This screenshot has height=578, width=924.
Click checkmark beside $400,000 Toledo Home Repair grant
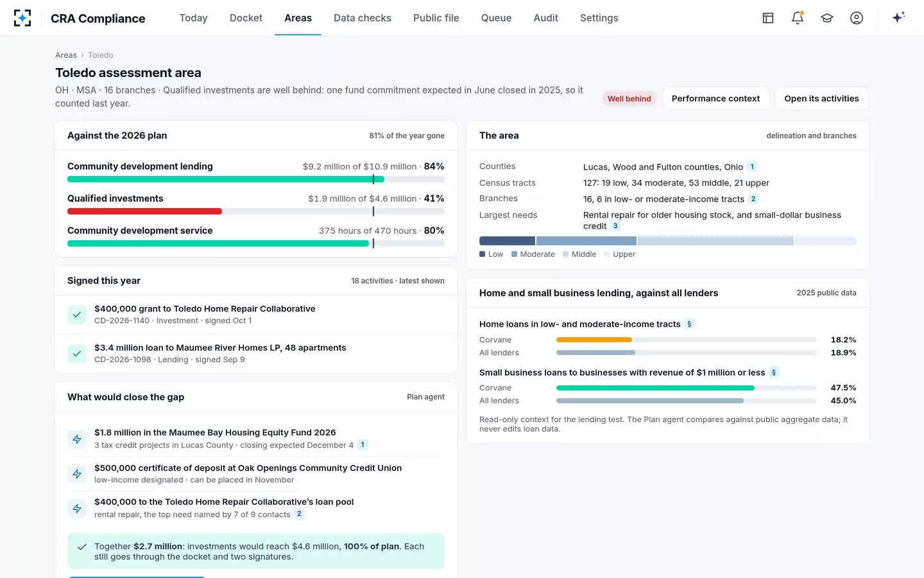click(77, 315)
